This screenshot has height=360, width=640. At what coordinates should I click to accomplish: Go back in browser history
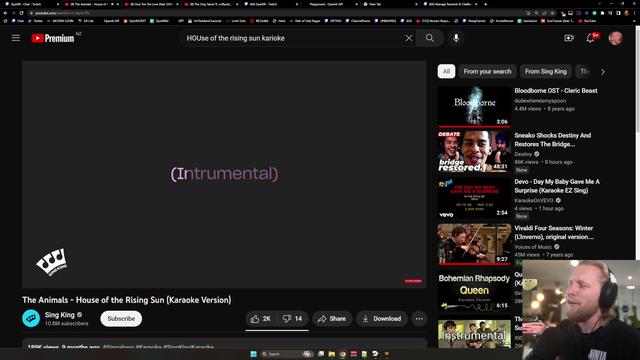coord(5,13)
